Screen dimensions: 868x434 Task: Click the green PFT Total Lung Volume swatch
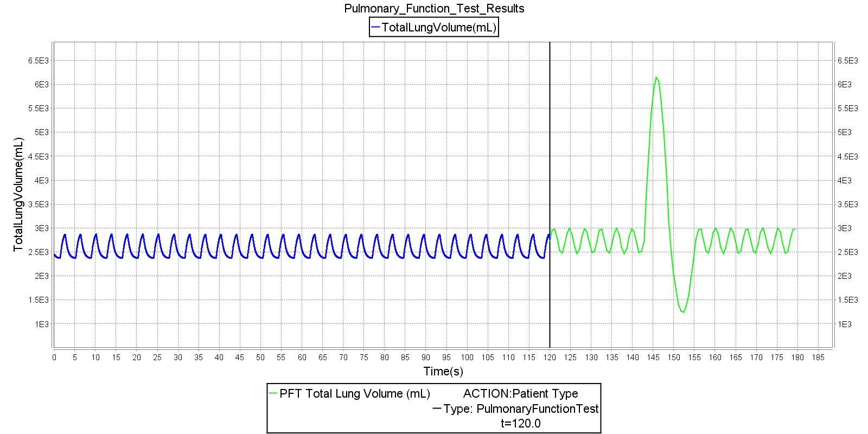(273, 394)
